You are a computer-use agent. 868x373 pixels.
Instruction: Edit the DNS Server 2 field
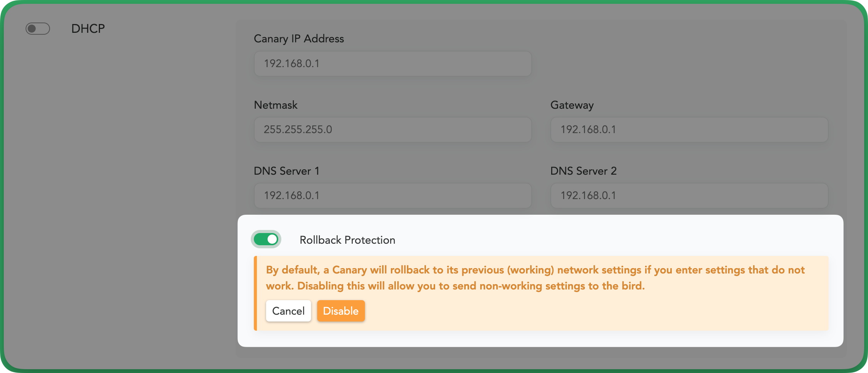(x=689, y=196)
